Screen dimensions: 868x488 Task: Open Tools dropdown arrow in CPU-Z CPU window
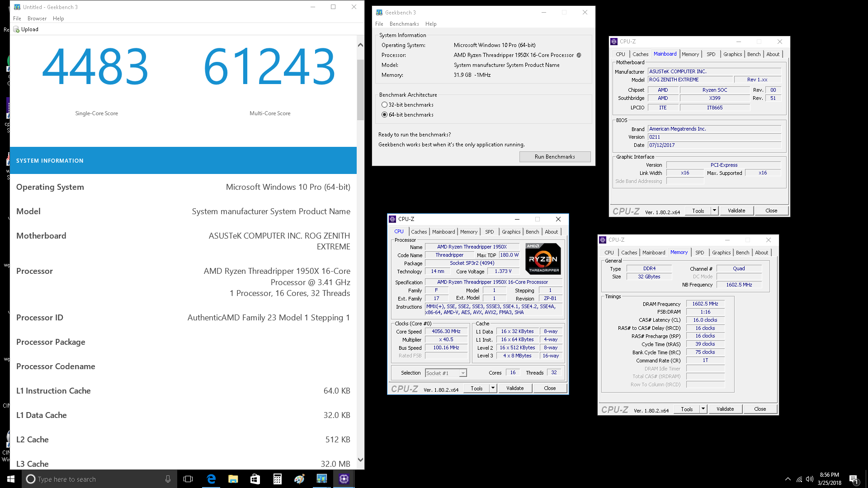[493, 388]
